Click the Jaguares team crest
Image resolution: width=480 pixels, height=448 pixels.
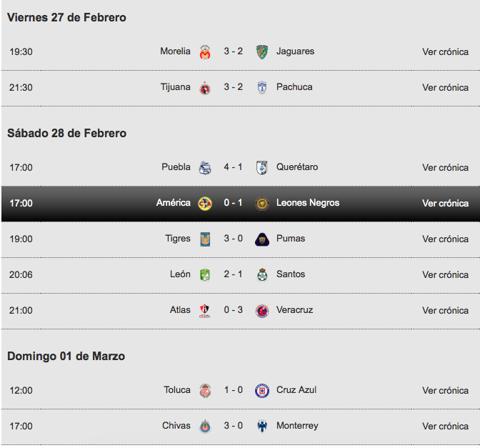[x=262, y=51]
